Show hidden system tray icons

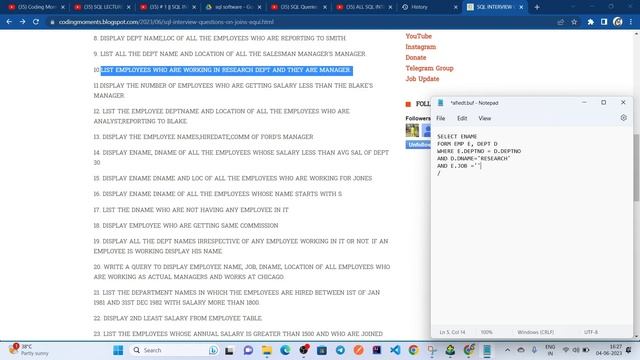pos(507,350)
